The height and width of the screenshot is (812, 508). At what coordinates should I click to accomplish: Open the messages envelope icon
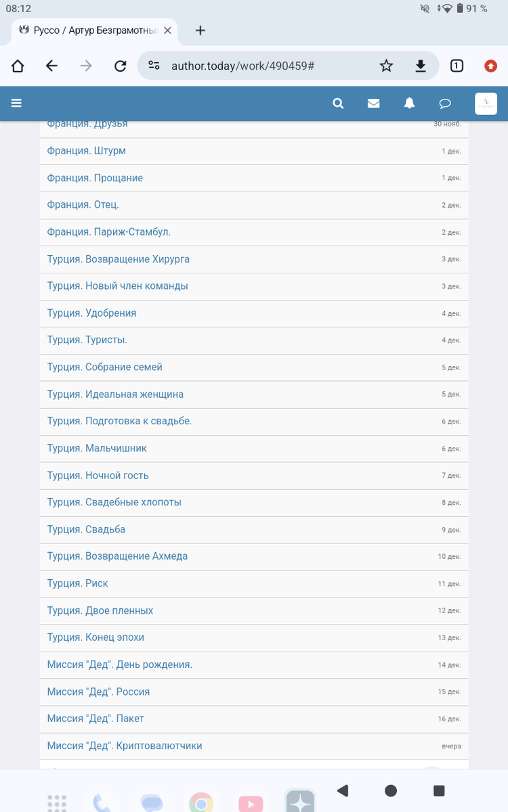(x=373, y=104)
